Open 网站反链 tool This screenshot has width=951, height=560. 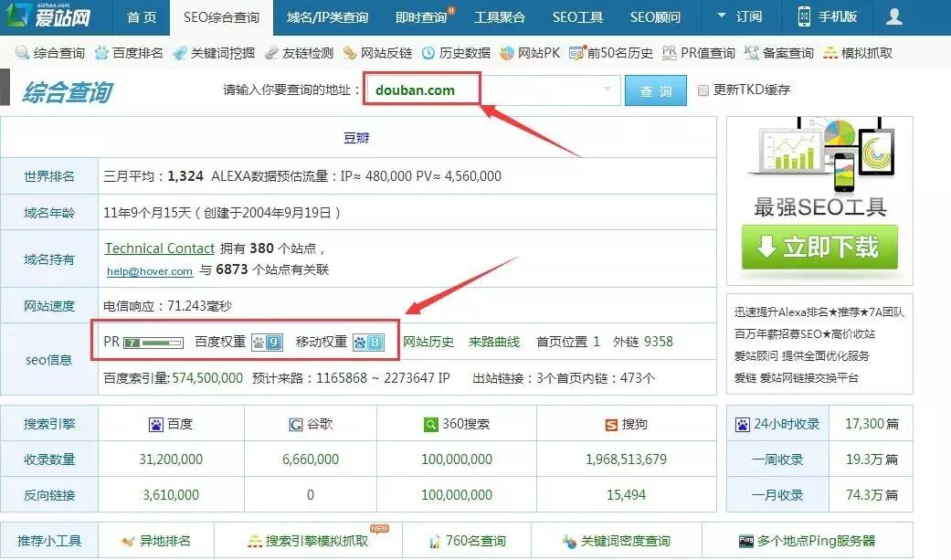[377, 53]
